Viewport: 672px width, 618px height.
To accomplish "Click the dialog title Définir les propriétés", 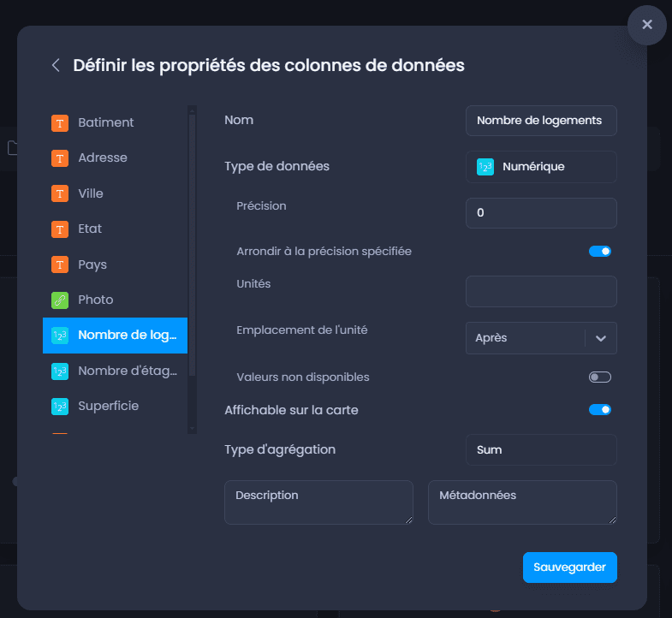I will pos(269,66).
